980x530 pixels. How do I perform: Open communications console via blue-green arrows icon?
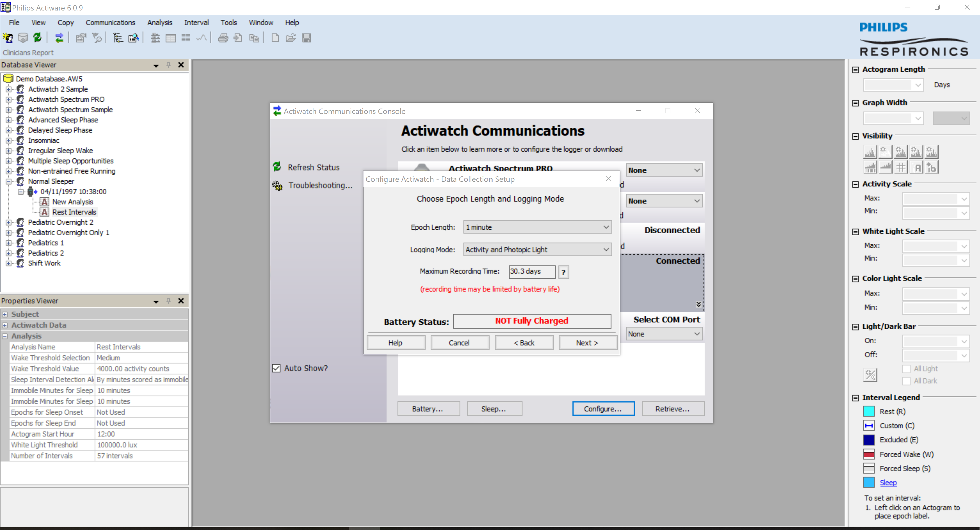pyautogui.click(x=59, y=38)
